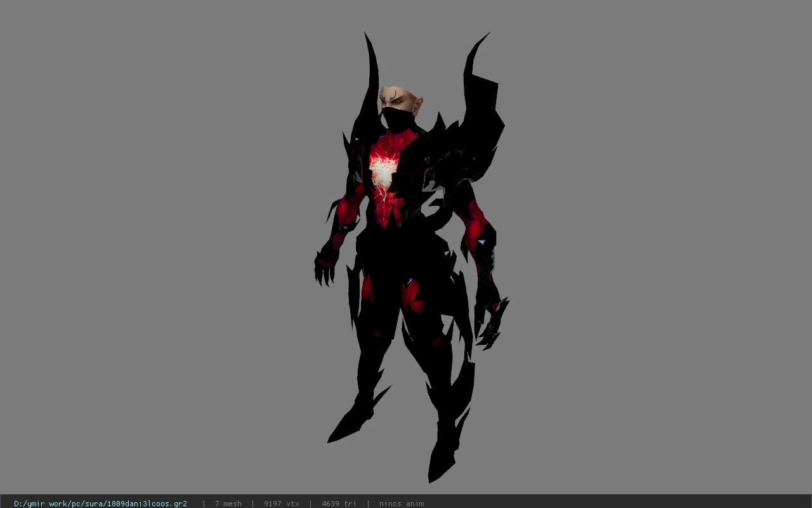
Task: Click the '9197 vtx' vertex count
Action: 282,504
